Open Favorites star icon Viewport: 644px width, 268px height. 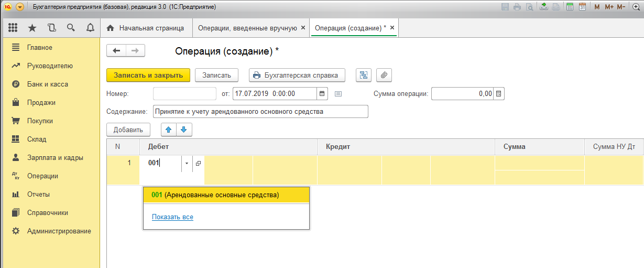click(x=32, y=28)
